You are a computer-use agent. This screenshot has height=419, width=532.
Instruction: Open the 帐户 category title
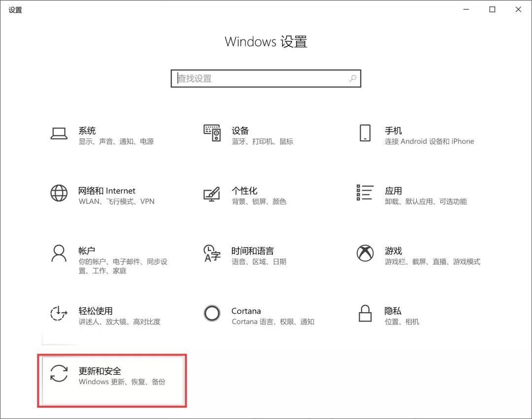pos(87,251)
